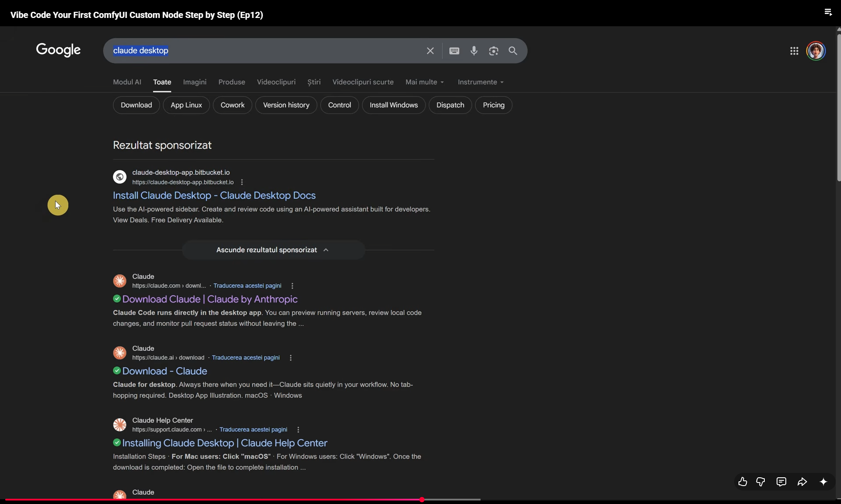
Task: Switch to the Videoclipuri tab
Action: 276,82
